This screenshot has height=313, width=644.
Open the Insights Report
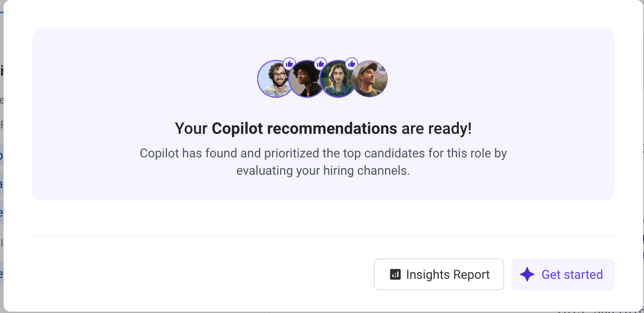pyautogui.click(x=439, y=274)
